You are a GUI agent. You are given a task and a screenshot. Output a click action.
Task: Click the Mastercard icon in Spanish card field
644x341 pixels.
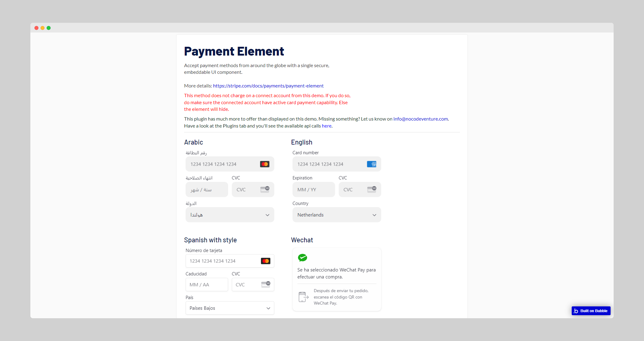click(x=265, y=261)
